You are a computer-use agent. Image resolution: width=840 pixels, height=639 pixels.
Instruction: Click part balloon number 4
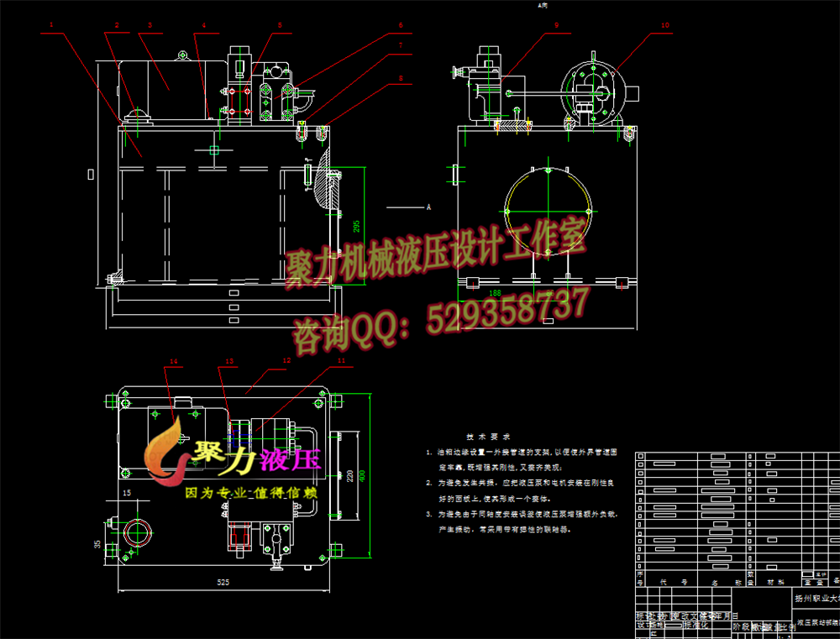[x=204, y=25]
